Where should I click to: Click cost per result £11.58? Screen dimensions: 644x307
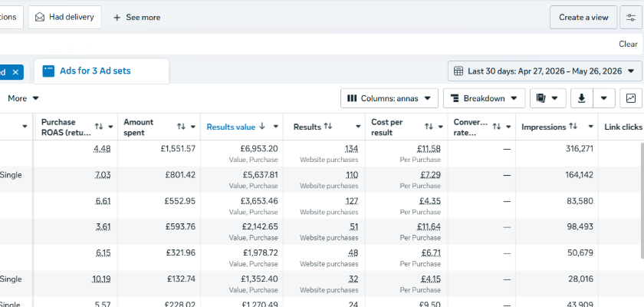click(429, 149)
